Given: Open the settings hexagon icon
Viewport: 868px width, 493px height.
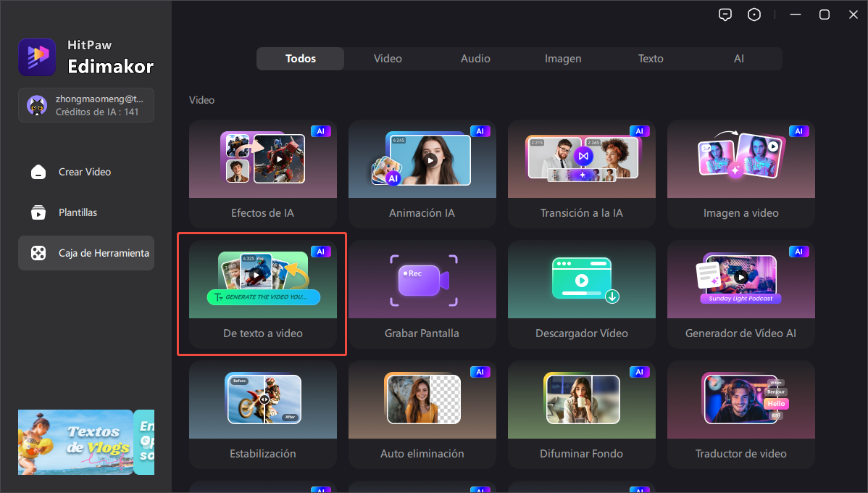Looking at the screenshot, I should tap(754, 15).
